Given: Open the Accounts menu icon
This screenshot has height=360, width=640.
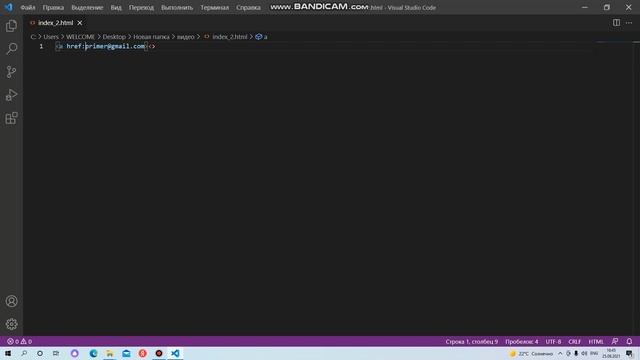Looking at the screenshot, I should (11, 301).
